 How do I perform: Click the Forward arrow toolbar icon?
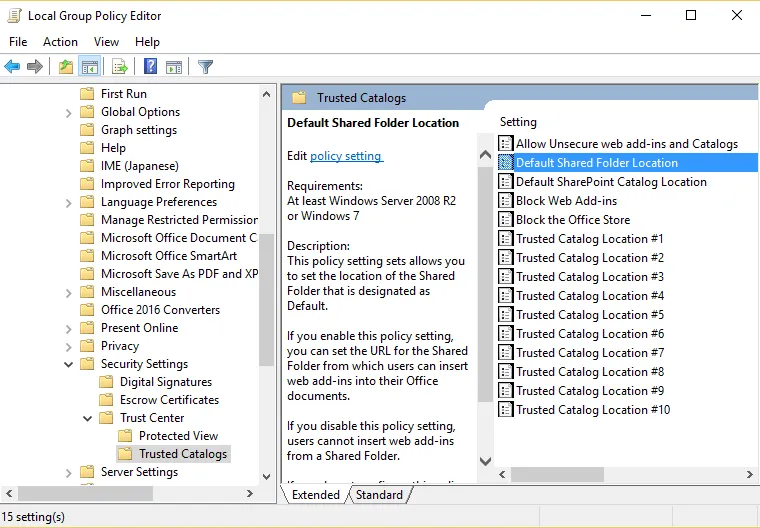pyautogui.click(x=34, y=66)
